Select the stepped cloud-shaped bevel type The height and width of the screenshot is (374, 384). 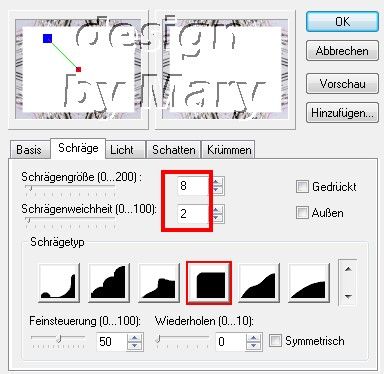point(109,283)
